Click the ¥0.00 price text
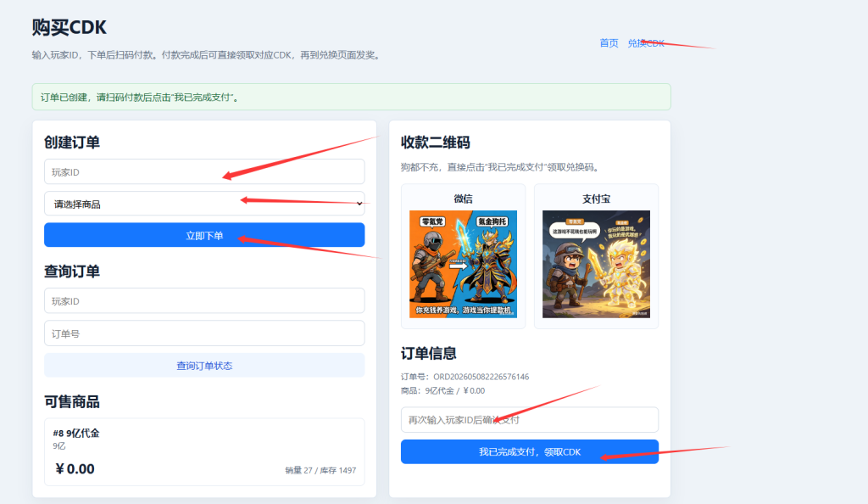 (x=75, y=469)
